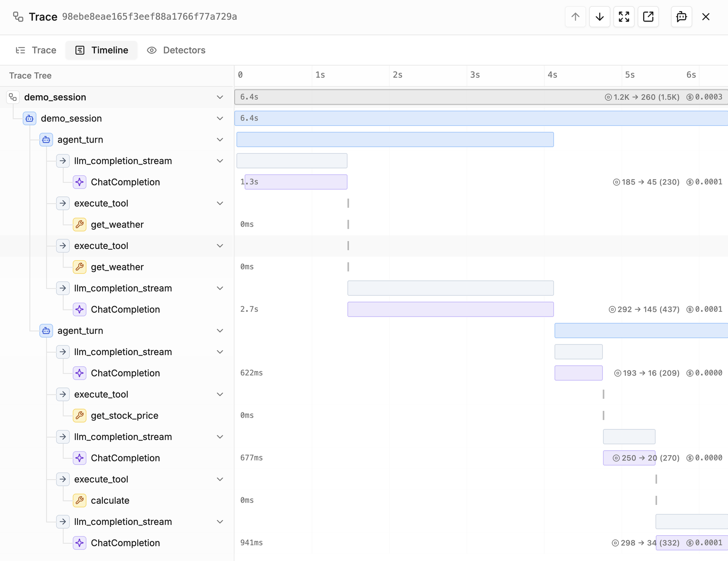Collapse the second agent_turn chevron
The image size is (728, 561).
[220, 331]
